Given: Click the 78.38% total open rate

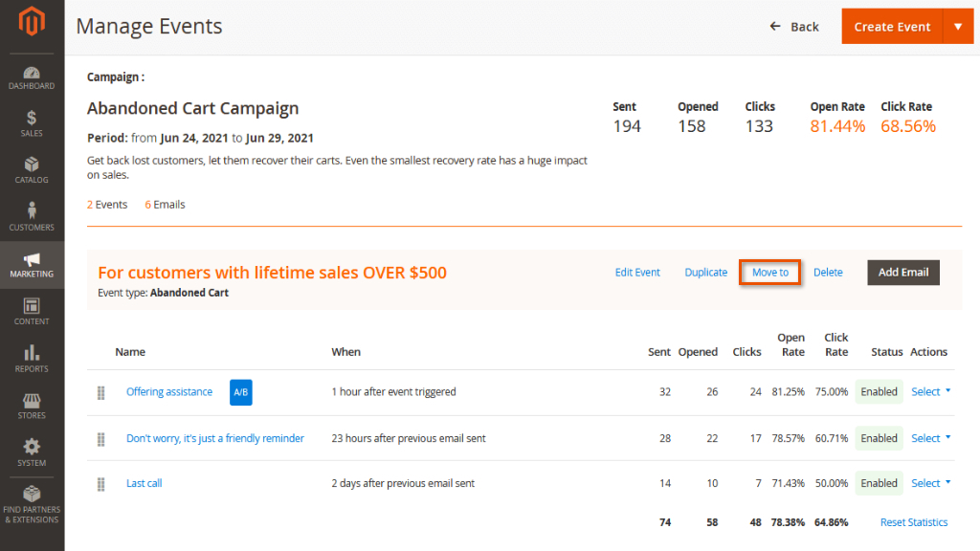Looking at the screenshot, I should (x=788, y=522).
